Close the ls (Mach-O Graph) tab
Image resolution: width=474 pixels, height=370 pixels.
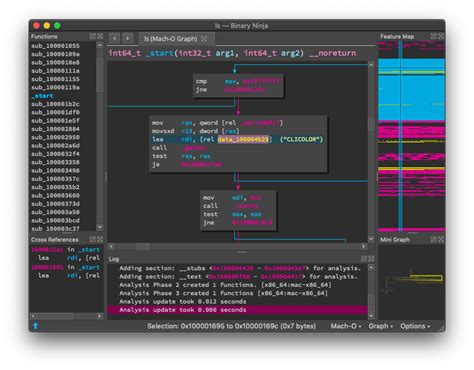pos(204,39)
